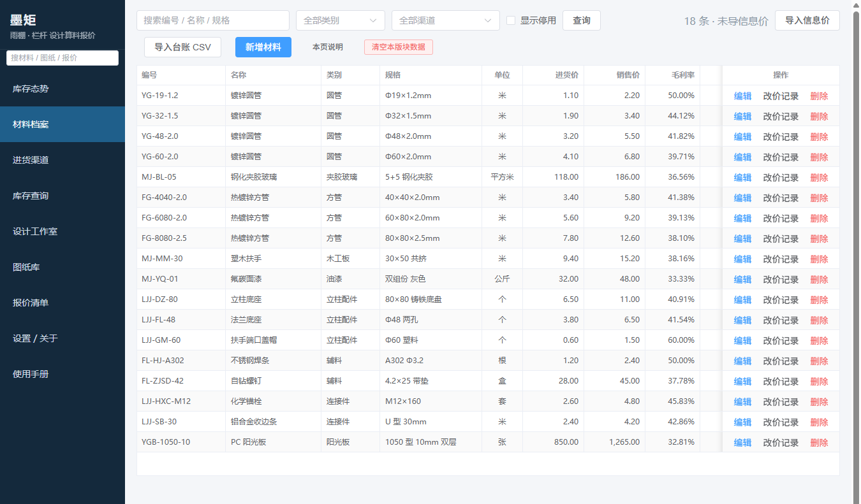Delete the FG-8080-2.5 material
This screenshot has height=504, width=861.
point(819,239)
